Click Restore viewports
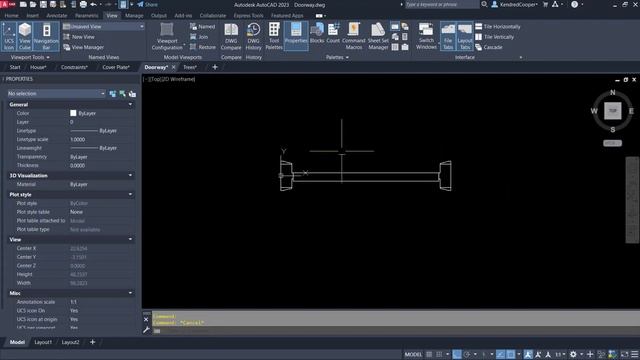 pos(203,47)
